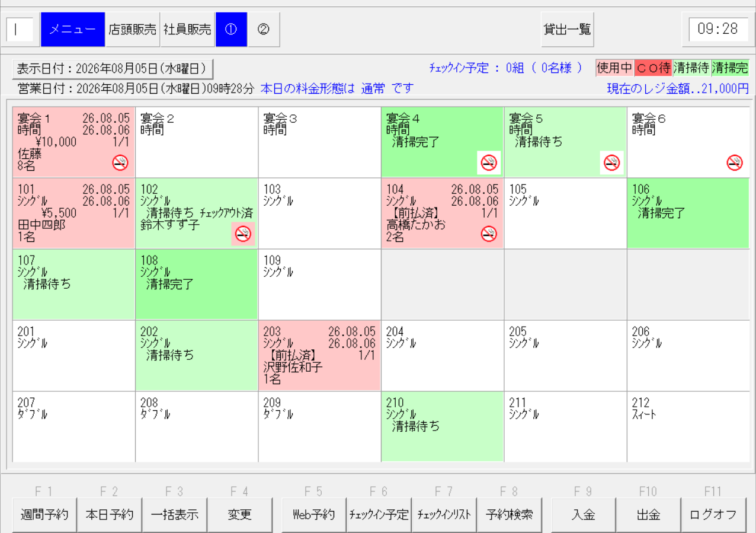Open ﾁｪｯｸｲﾝﾘｽﾄ (F7) button
756x533 pixels.
(x=444, y=515)
